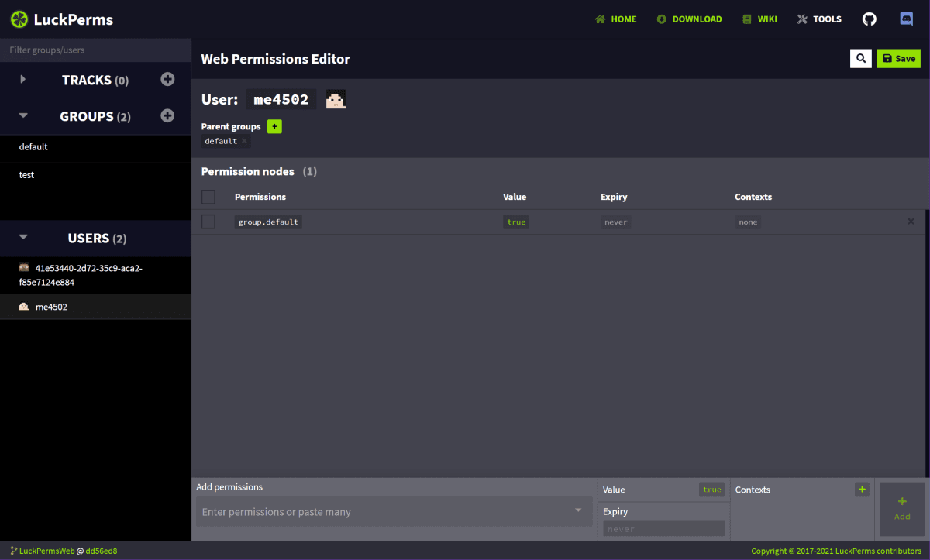Viewport: 930px width, 560px height.
Task: Add a new track with the plus icon
Action: point(167,78)
